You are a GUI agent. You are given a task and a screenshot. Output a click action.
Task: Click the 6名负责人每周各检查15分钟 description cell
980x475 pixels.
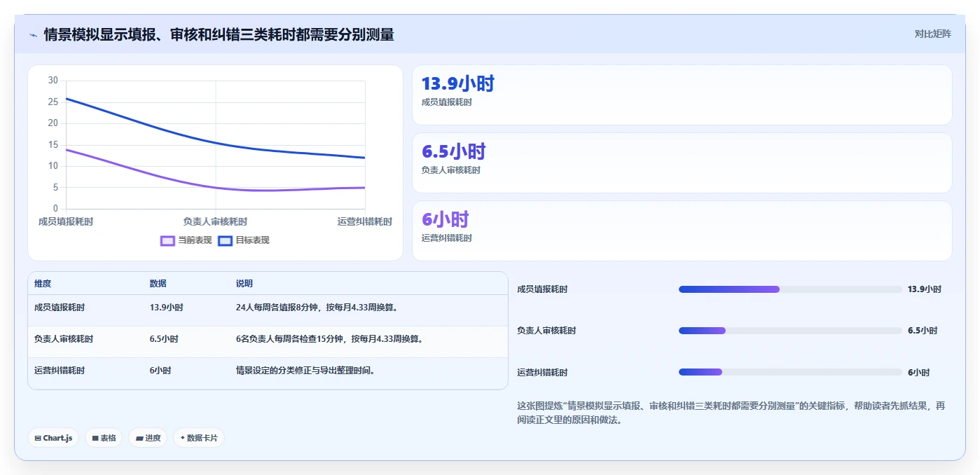329,339
